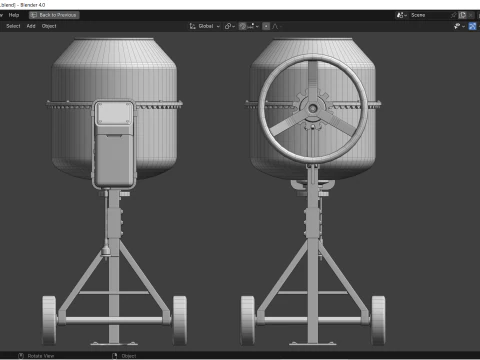This screenshot has height=360, width=480.
Task: Toggle the viewport gizmo button
Action: coord(472,26)
